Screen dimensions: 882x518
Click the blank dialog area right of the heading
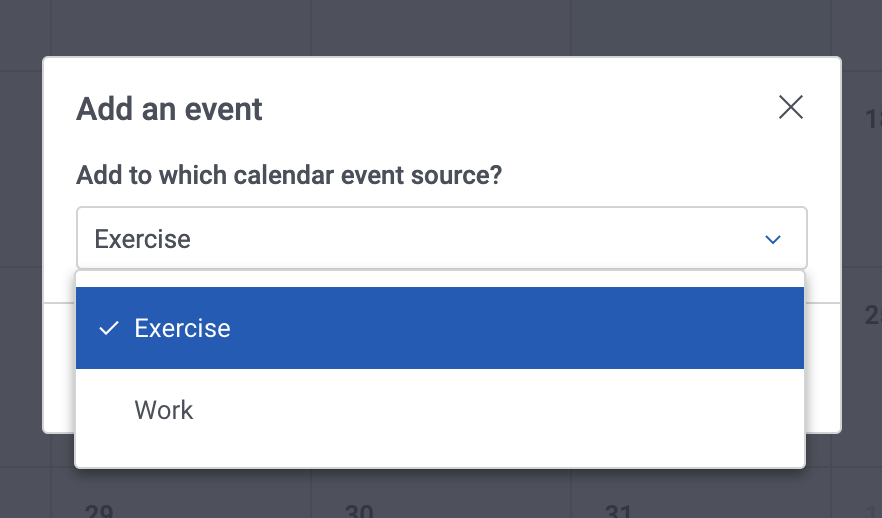click(x=520, y=108)
